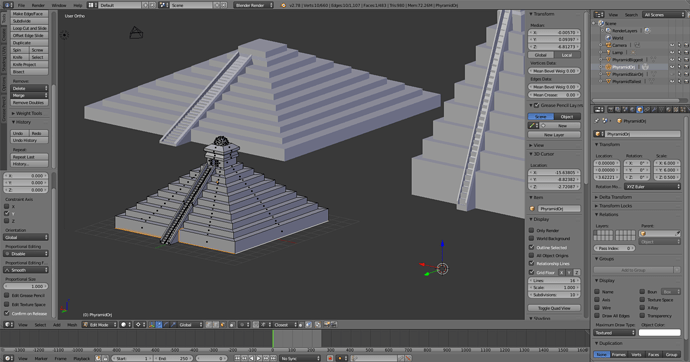Viewport: 690px width, 362px height.
Task: Open the Render menu
Action: pyautogui.click(x=38, y=5)
